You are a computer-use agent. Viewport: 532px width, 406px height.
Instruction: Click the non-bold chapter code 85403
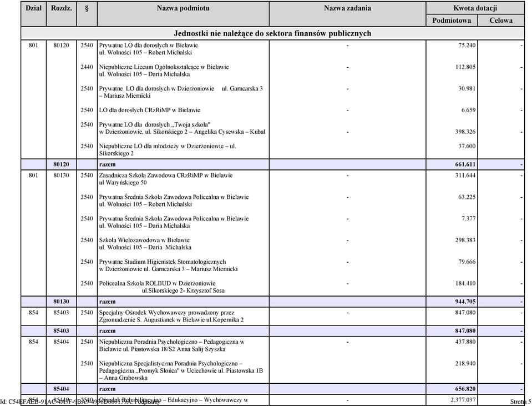62,313
